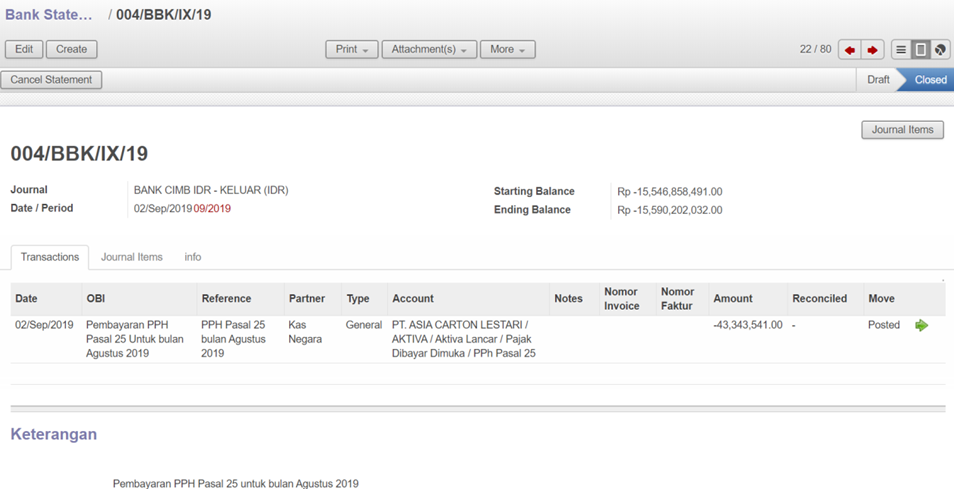The height and width of the screenshot is (489, 955).
Task: Open the 02/Sep/2019 transaction row
Action: click(44, 325)
